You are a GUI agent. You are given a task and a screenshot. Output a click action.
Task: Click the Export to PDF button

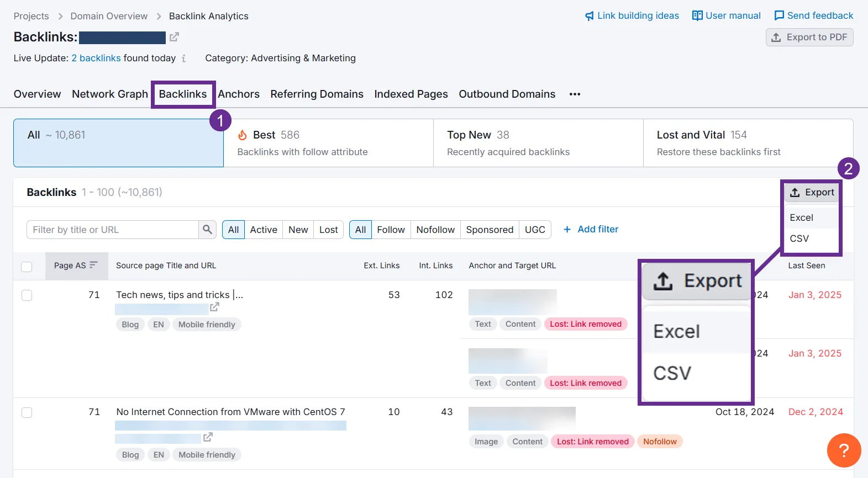[x=809, y=38]
